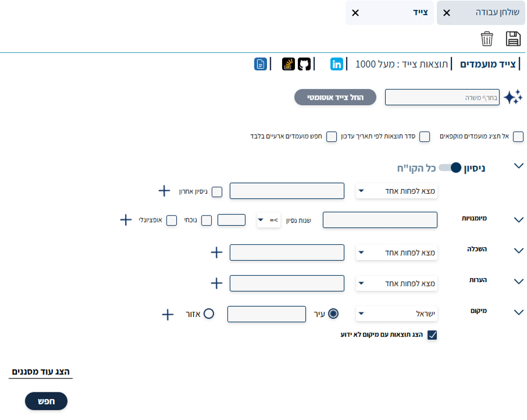Click the הצג עוד מסננים link
This screenshot has height=420, width=527.
(x=41, y=372)
